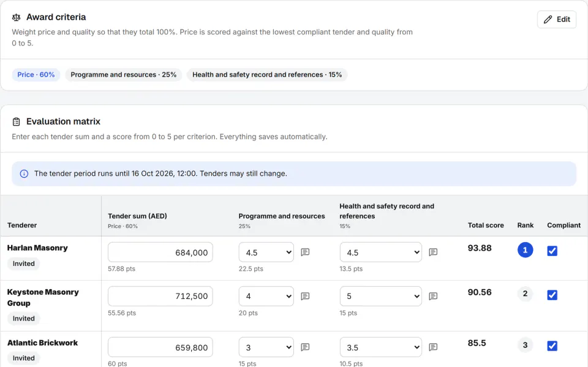Image resolution: width=588 pixels, height=367 pixels.
Task: Open Harlan Masonry Programme score dropdown
Action: (x=266, y=252)
